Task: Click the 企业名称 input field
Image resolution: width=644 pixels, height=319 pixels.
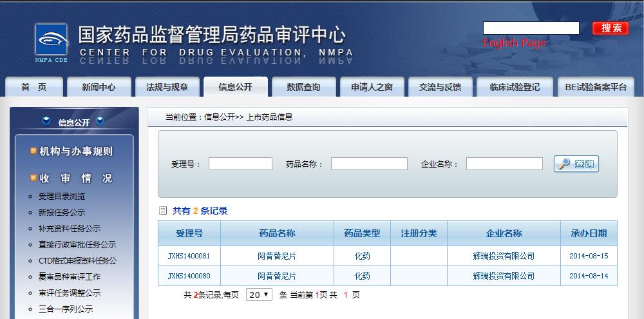Action: pyautogui.click(x=504, y=164)
